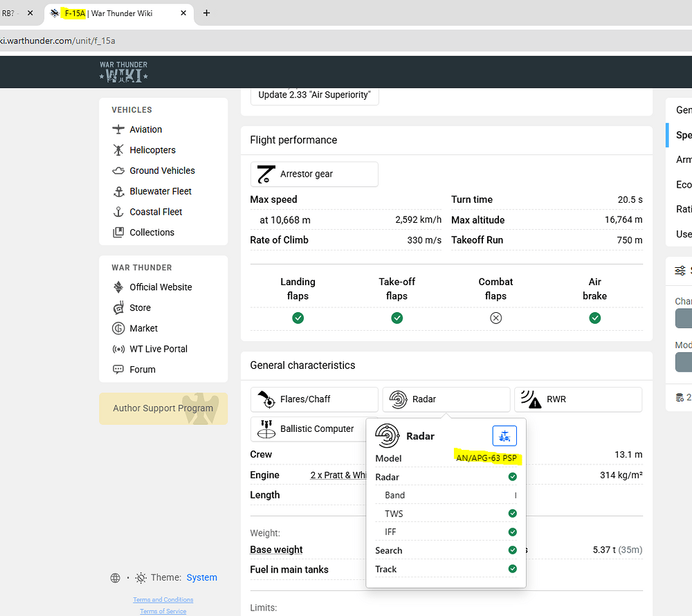This screenshot has width=692, height=616.
Task: Open Terms and Conditions link
Action: (x=163, y=599)
